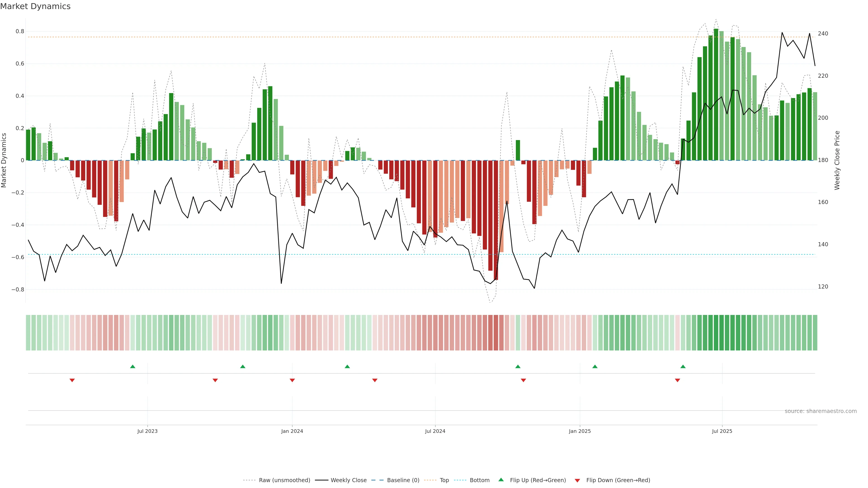Click the last green flip-up marker
This screenshot has height=488, width=868.
click(x=683, y=366)
